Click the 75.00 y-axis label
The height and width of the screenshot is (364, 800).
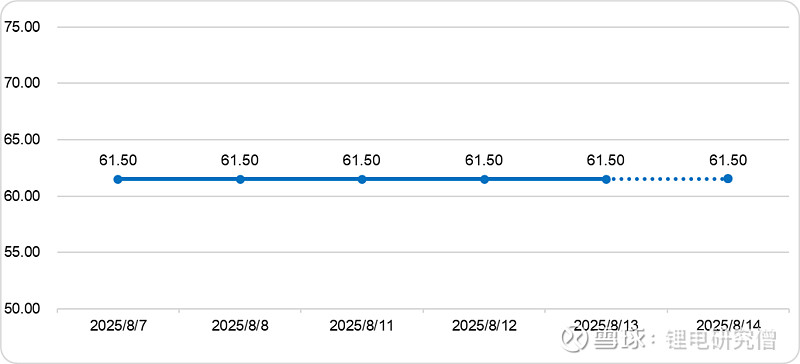pyautogui.click(x=22, y=27)
